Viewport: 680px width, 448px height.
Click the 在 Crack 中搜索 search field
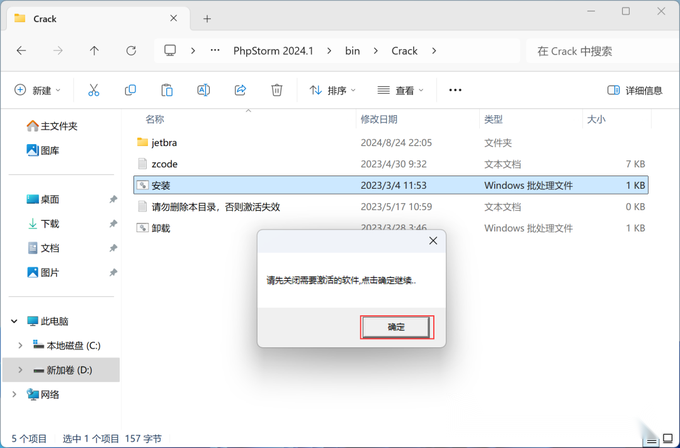(x=602, y=51)
